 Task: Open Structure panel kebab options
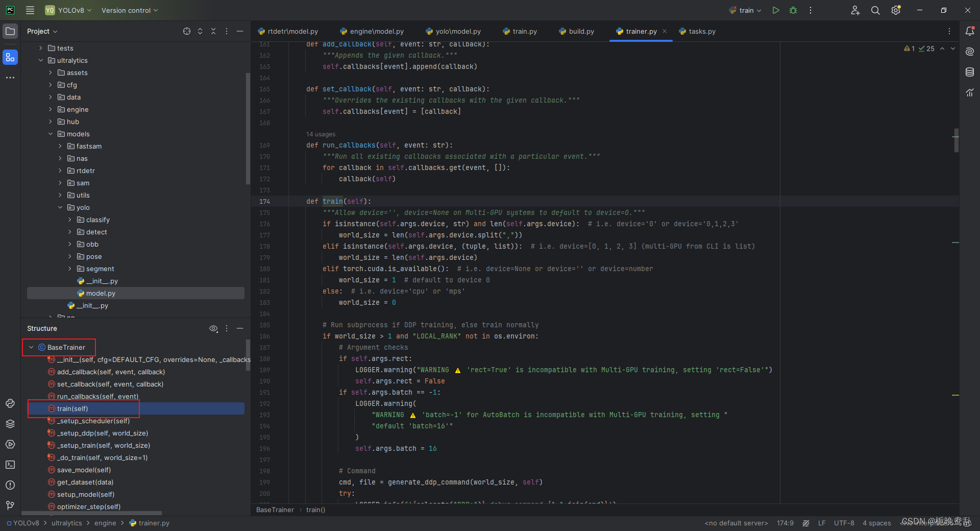227,328
